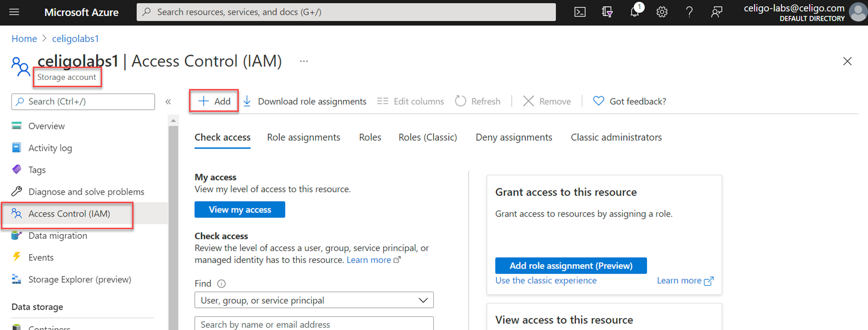This screenshot has width=868, height=330.
Task: Click the Diagnose wrench icon in sidebar
Action: 17,191
